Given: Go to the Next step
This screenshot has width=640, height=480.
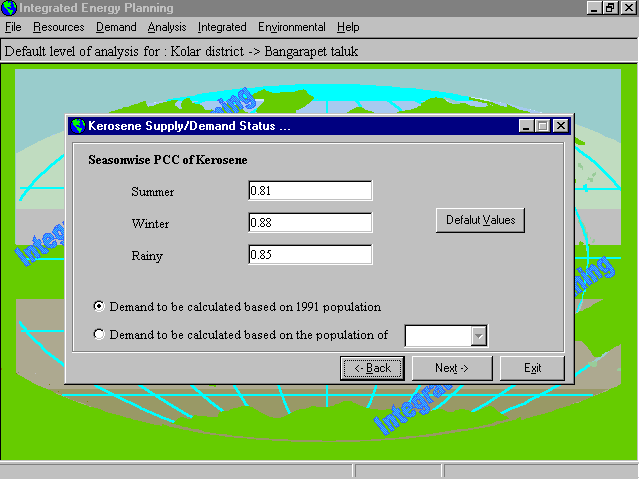Looking at the screenshot, I should tap(451, 368).
